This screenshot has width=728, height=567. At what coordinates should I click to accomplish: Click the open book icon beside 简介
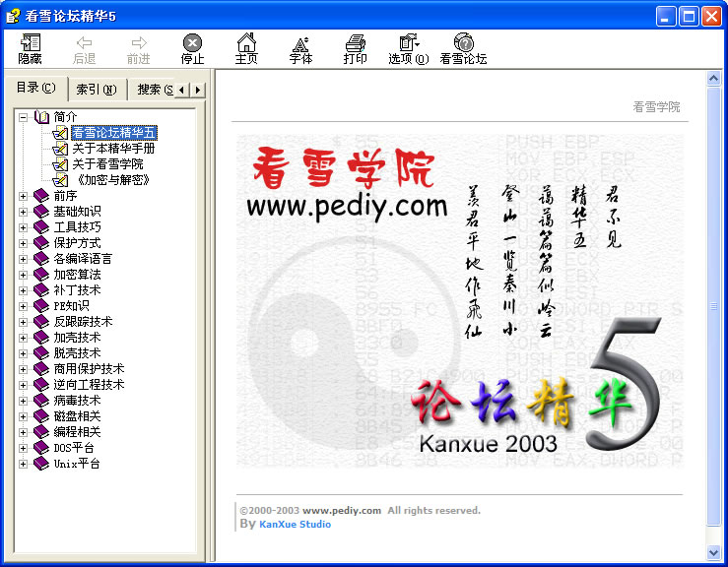(x=41, y=117)
